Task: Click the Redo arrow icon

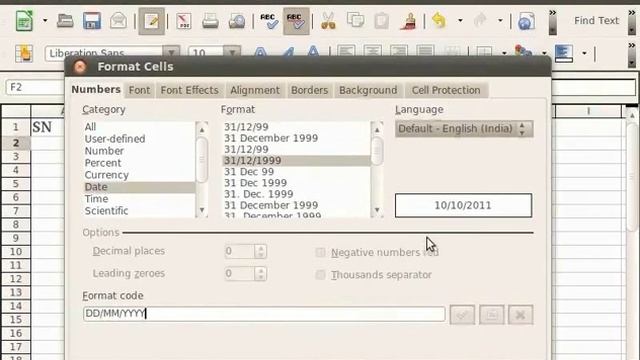Action: coord(480,20)
